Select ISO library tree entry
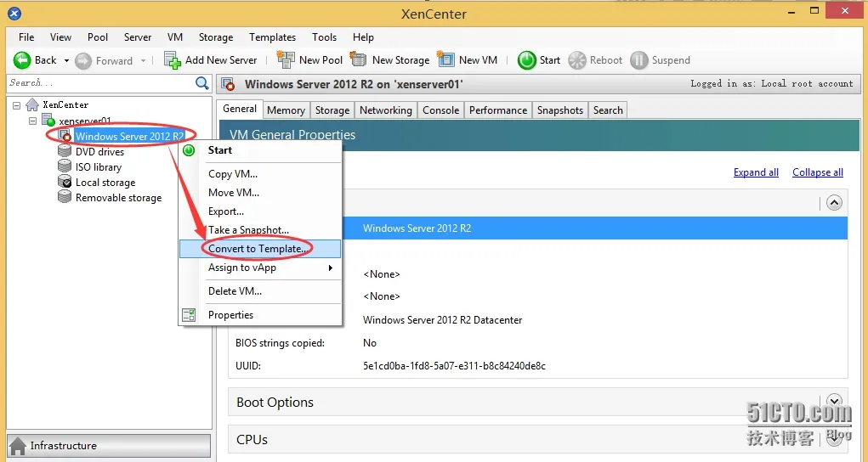868x462 pixels. (99, 167)
